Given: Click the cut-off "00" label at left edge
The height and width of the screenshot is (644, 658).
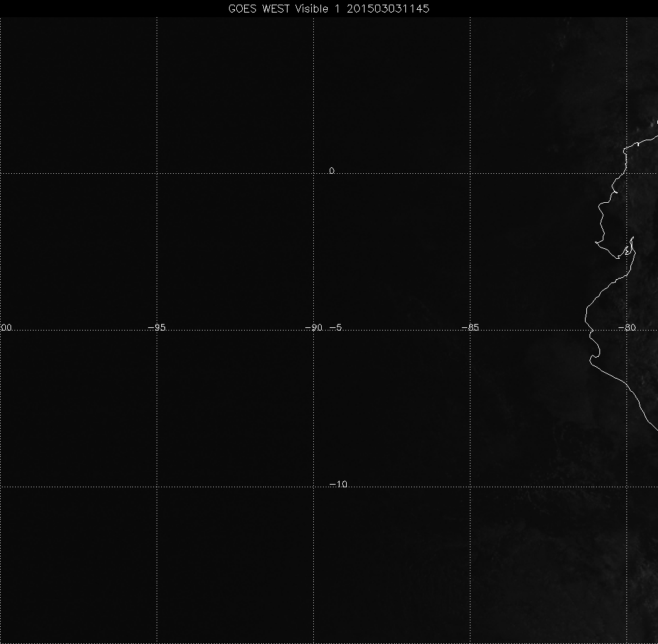Looking at the screenshot, I should click(x=7, y=327).
